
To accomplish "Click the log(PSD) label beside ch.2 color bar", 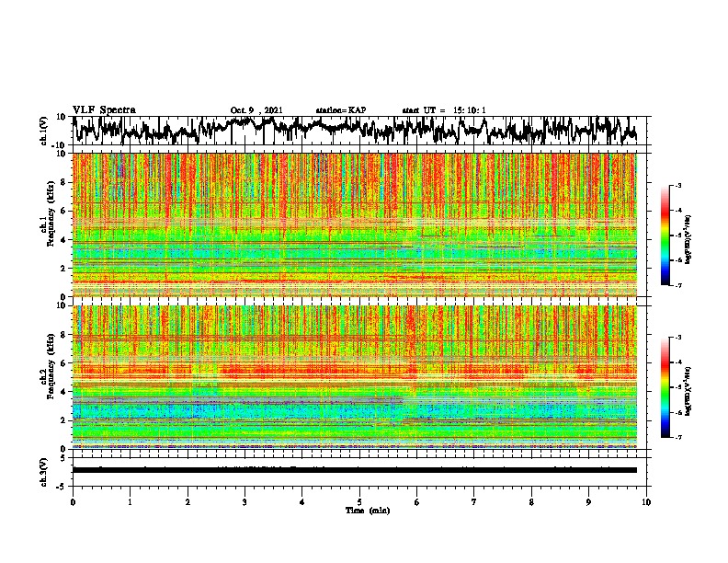I will (x=688, y=392).
